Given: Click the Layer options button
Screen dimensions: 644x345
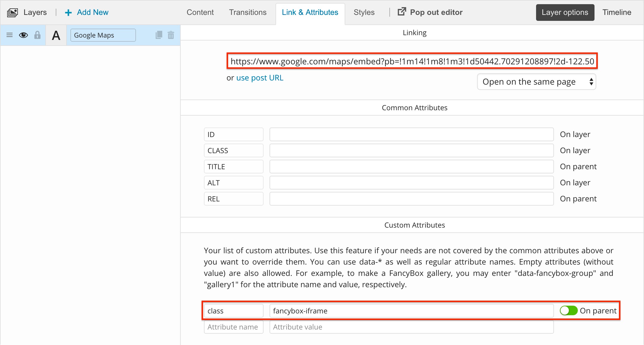Looking at the screenshot, I should [565, 12].
